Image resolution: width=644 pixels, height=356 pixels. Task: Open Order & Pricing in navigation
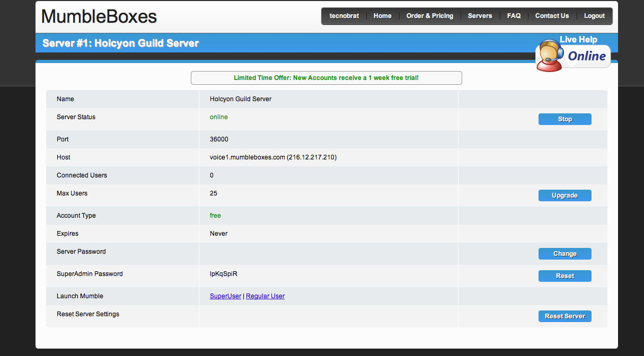[x=429, y=16]
